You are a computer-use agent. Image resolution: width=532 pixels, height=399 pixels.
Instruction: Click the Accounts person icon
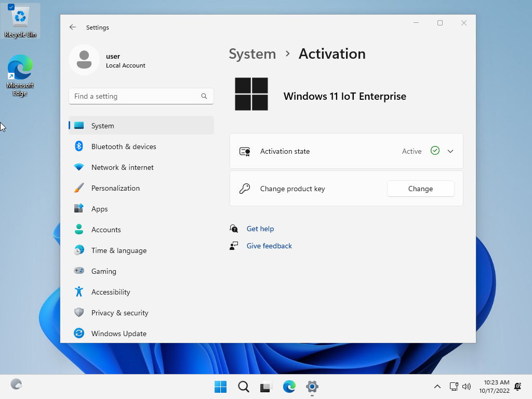click(79, 230)
